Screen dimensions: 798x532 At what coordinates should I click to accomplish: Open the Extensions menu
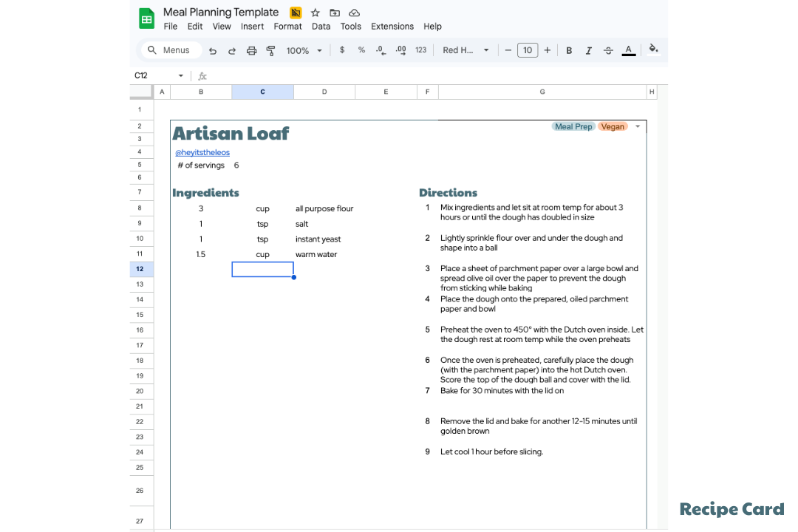[392, 27]
